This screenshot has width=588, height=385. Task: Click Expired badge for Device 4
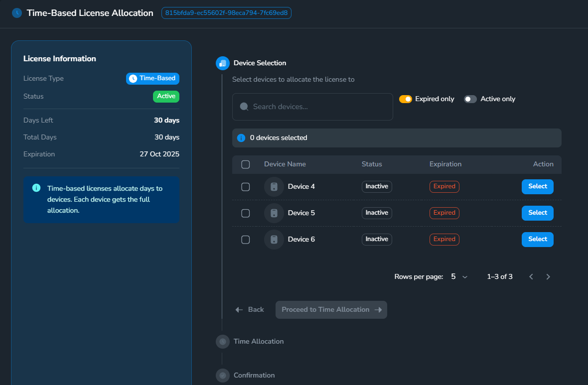click(444, 187)
